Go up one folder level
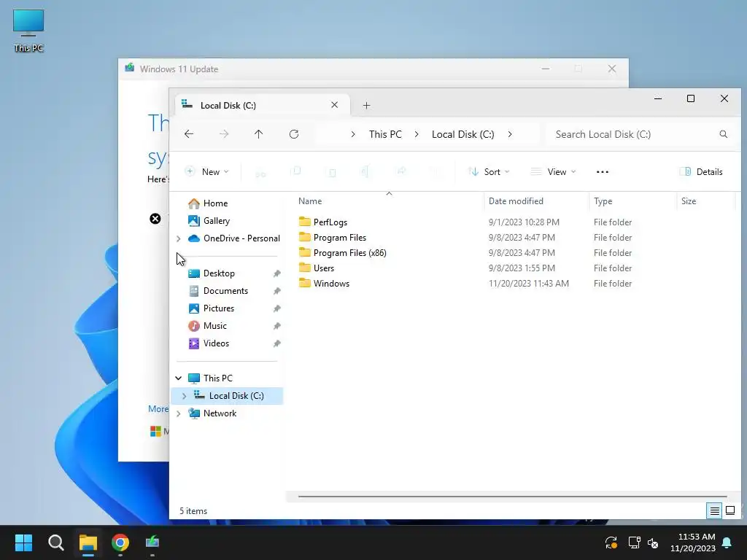Viewport: 747px width, 560px height. (259, 134)
